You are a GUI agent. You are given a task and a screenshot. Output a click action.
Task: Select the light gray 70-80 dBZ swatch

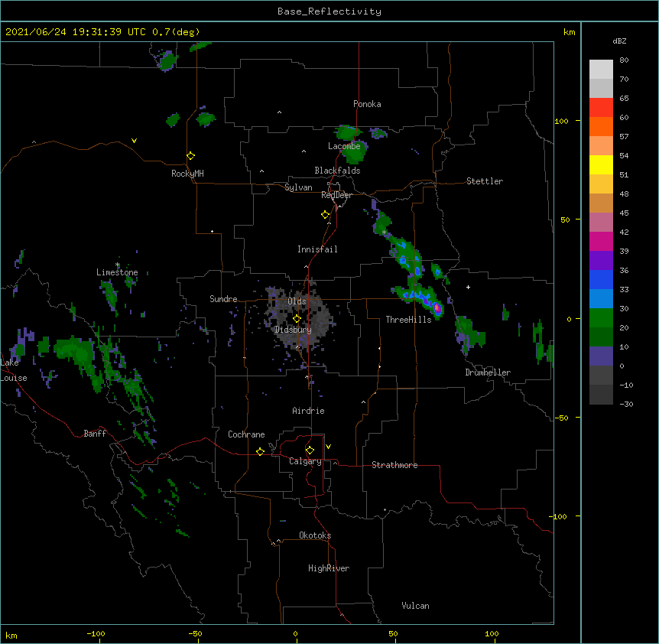[601, 70]
